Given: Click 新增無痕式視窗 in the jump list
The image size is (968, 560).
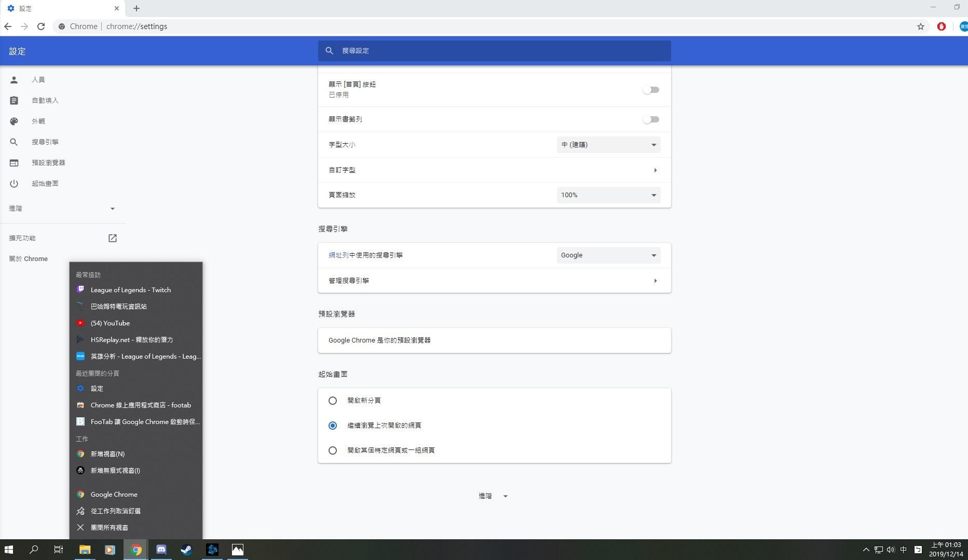Looking at the screenshot, I should click(x=115, y=470).
